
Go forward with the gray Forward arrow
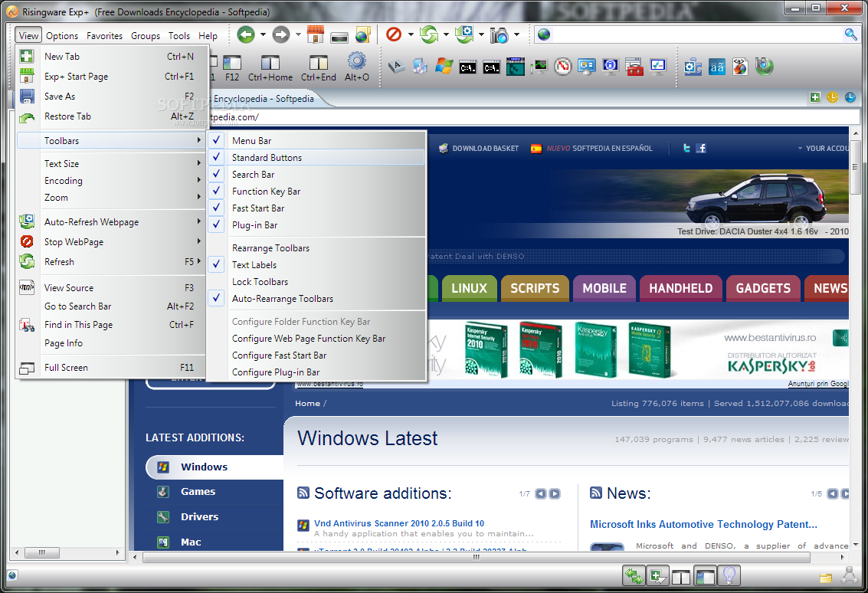click(x=281, y=35)
